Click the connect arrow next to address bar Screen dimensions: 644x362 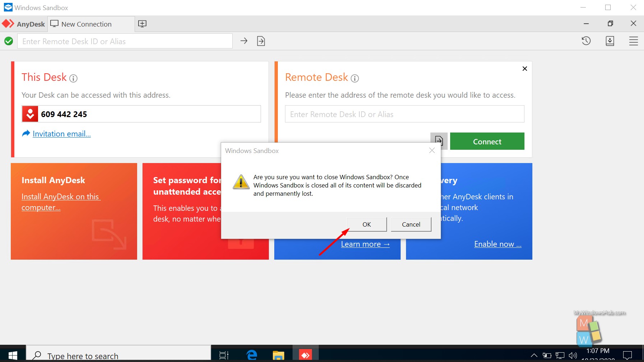[x=244, y=41]
